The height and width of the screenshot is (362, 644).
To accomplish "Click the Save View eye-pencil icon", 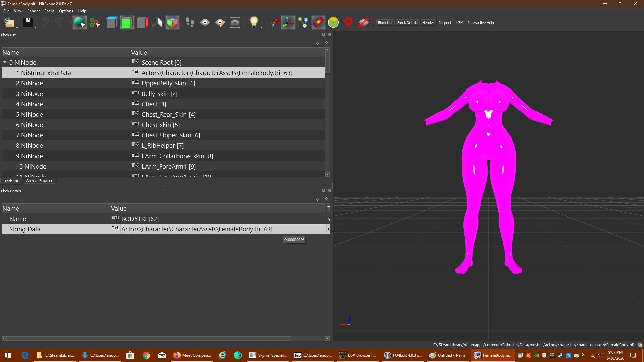I will point(220,23).
